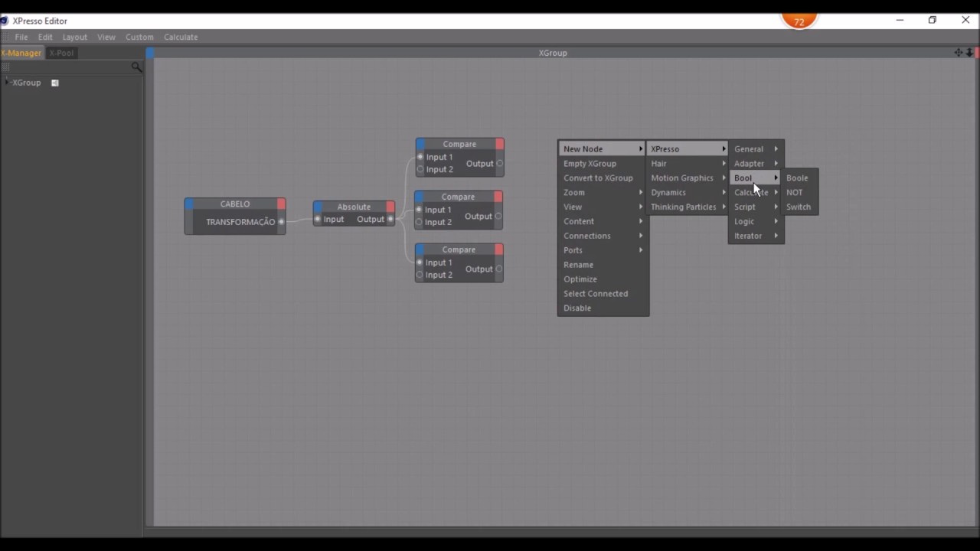Click Disable in context menu
The image size is (980, 551).
[603, 308]
